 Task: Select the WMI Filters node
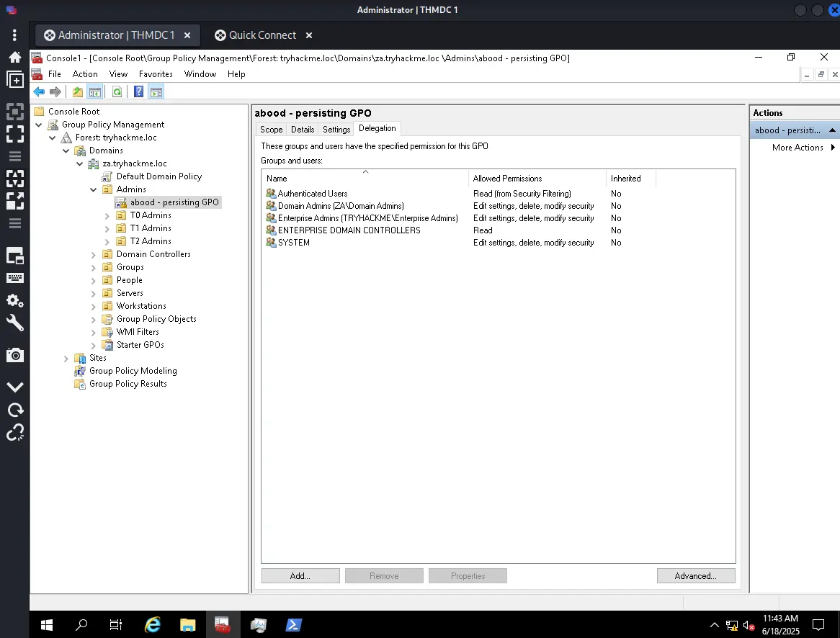point(137,332)
